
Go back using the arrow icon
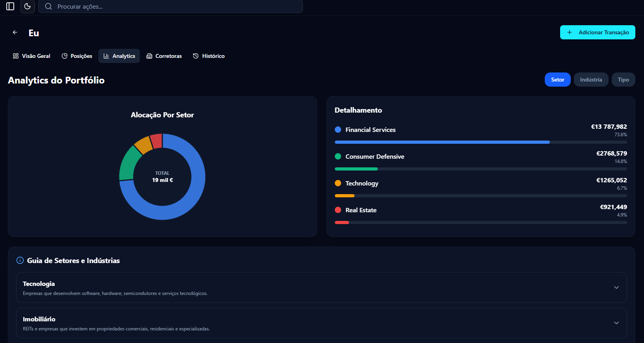[15, 32]
